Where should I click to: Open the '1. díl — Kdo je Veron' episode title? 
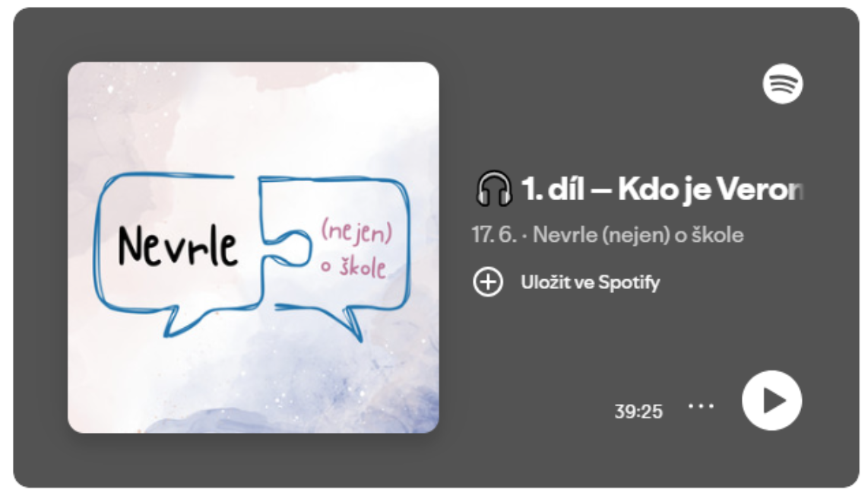point(662,189)
